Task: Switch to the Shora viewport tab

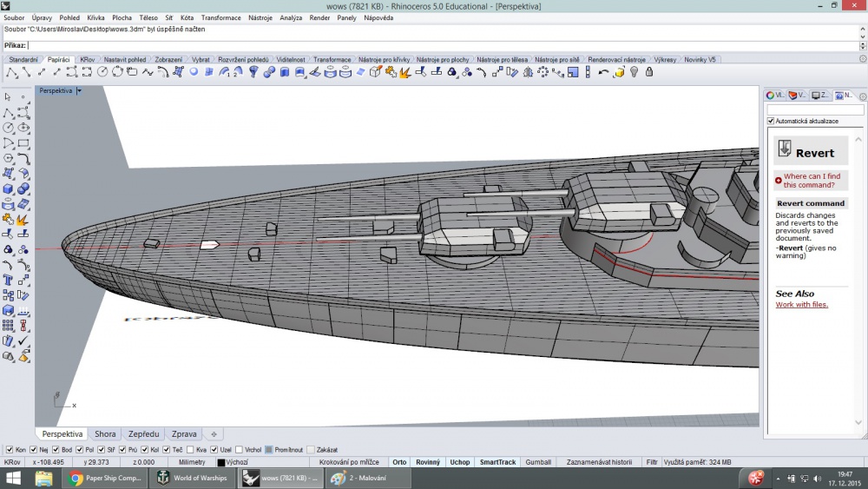Action: pyautogui.click(x=105, y=434)
